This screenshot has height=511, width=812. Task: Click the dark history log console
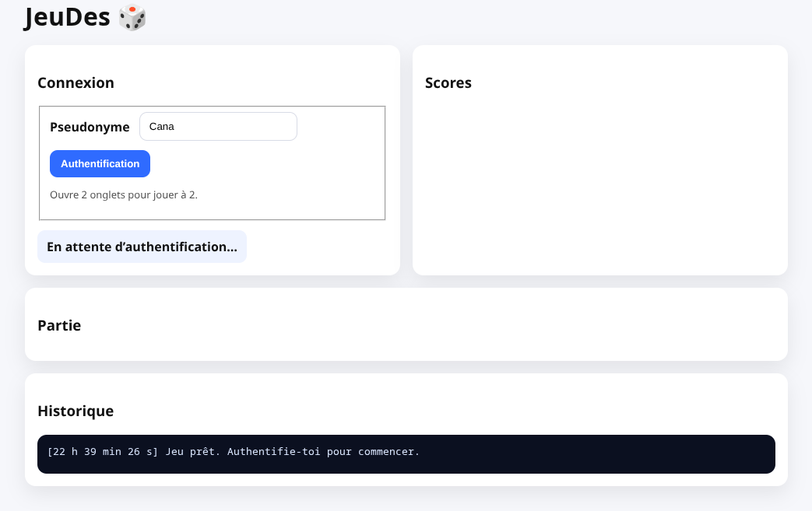(406, 454)
